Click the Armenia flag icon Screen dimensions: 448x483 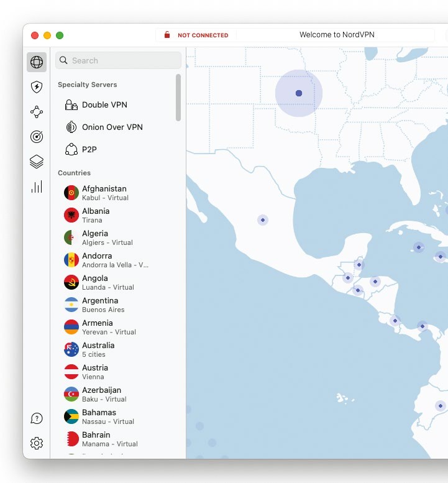pos(71,327)
